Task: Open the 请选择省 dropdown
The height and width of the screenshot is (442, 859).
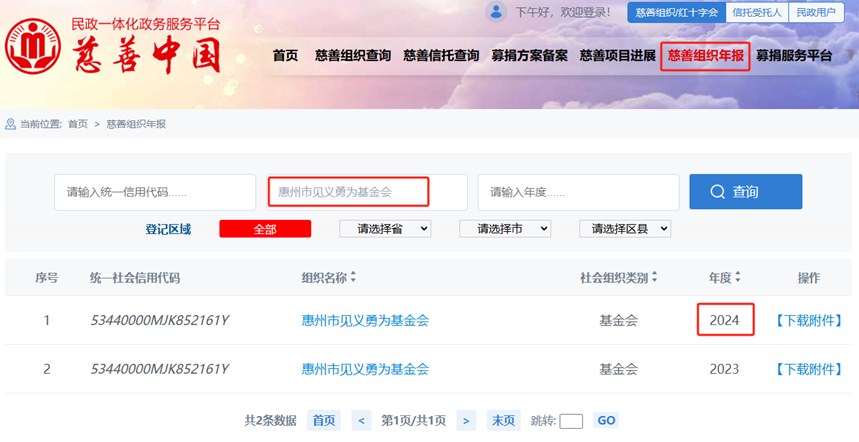Action: pos(385,229)
